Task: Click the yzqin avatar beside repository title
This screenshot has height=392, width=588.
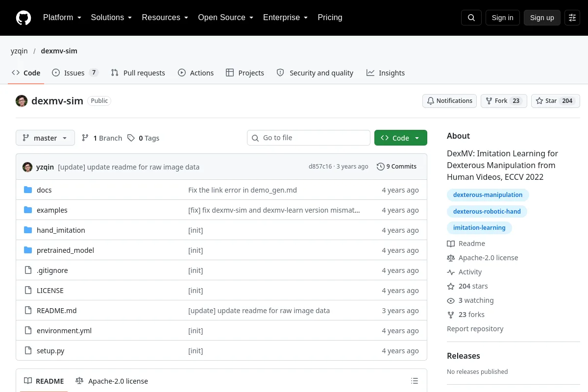Action: 22,101
